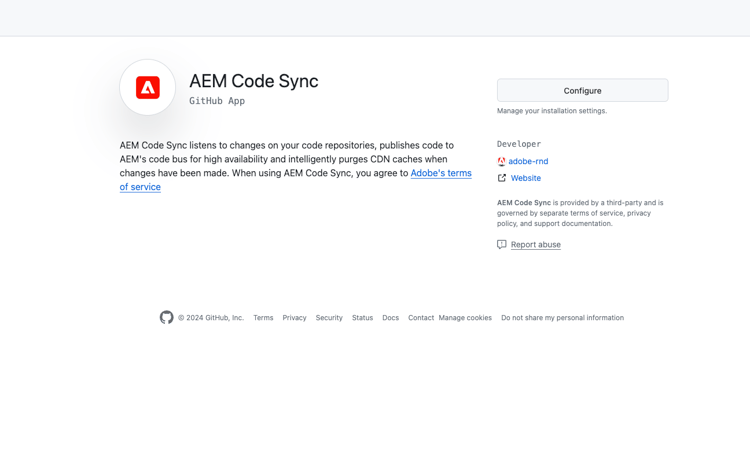Open the GitHub logo in the footer
This screenshot has width=750, height=452.
166,317
